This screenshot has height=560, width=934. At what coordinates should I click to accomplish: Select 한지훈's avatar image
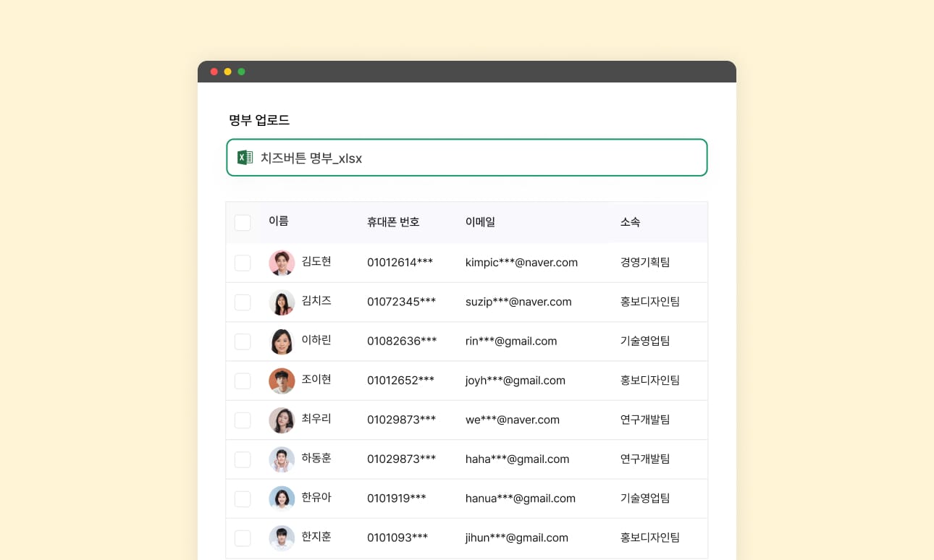tap(282, 538)
